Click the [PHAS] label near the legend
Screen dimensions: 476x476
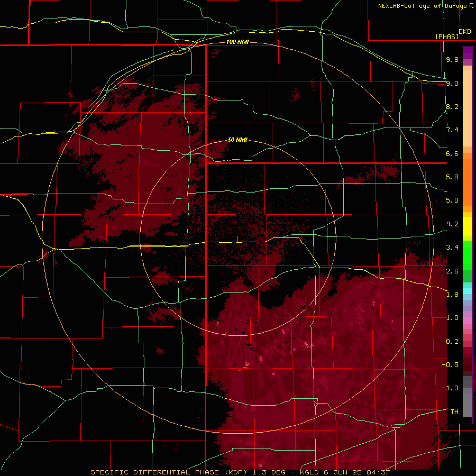pos(447,36)
